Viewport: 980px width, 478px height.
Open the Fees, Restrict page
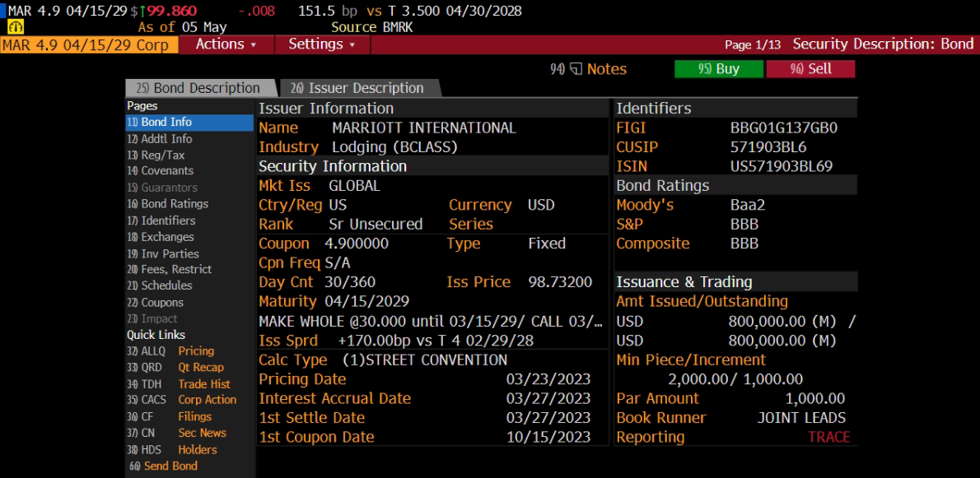pyautogui.click(x=169, y=269)
